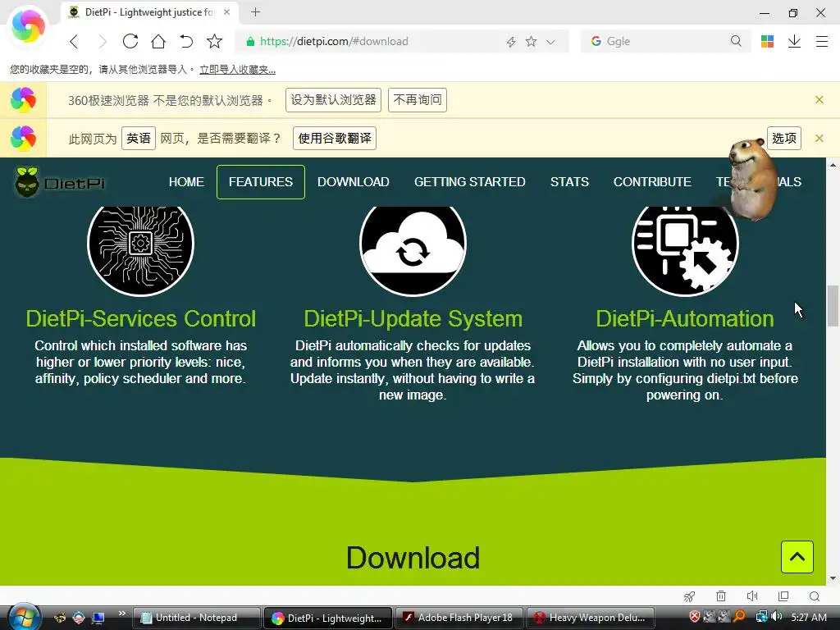Image resolution: width=840 pixels, height=630 pixels.
Task: Click the scrollbar down arrow
Action: [833, 578]
